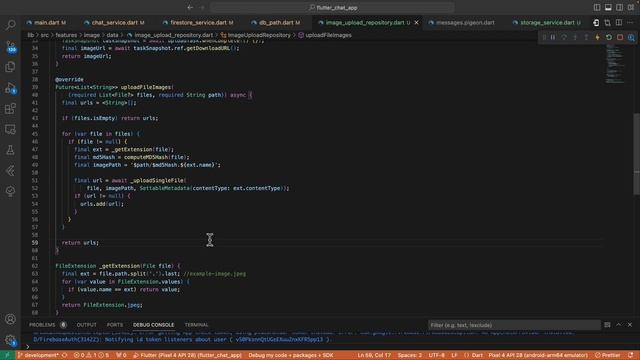Image resolution: width=640 pixels, height=360 pixels.
Task: Toggle the secondary side bar layout
Action: pyautogui.click(x=620, y=7)
